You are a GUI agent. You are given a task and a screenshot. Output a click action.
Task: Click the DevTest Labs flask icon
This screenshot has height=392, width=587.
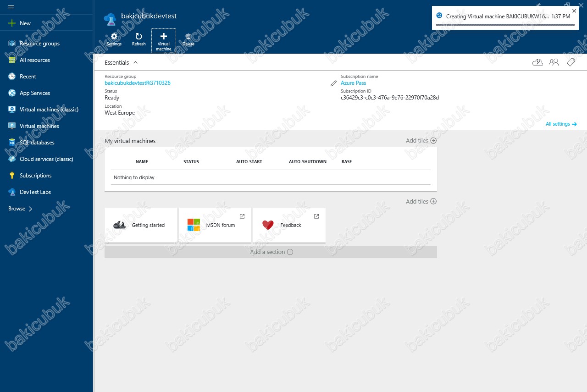[12, 192]
